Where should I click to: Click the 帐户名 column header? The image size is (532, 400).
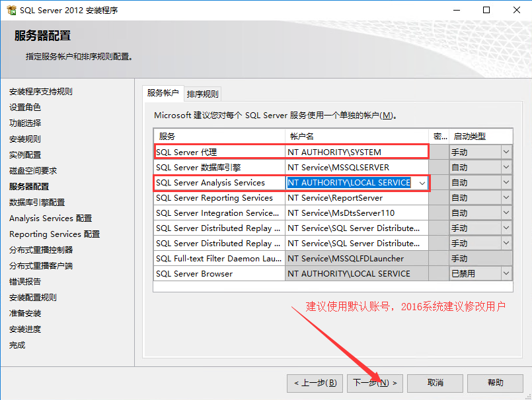pos(357,136)
